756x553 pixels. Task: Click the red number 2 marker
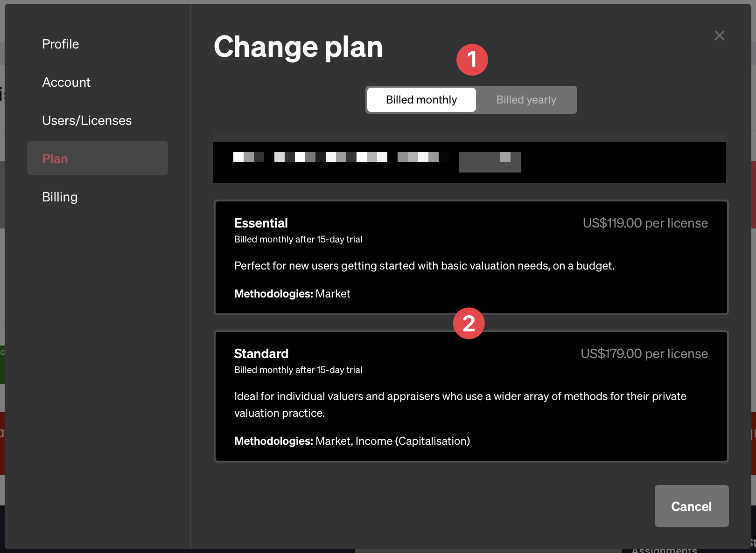click(469, 323)
